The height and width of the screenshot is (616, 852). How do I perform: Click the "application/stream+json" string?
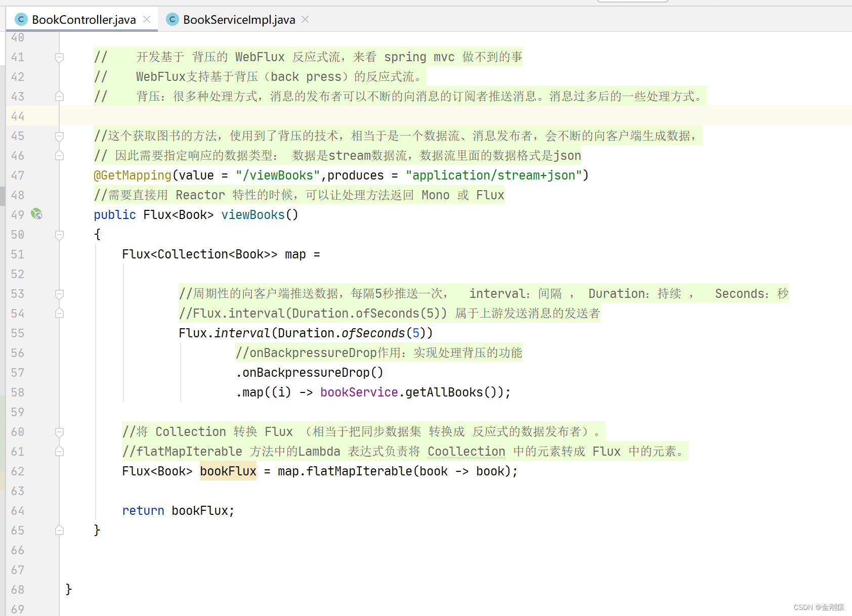[x=493, y=175]
